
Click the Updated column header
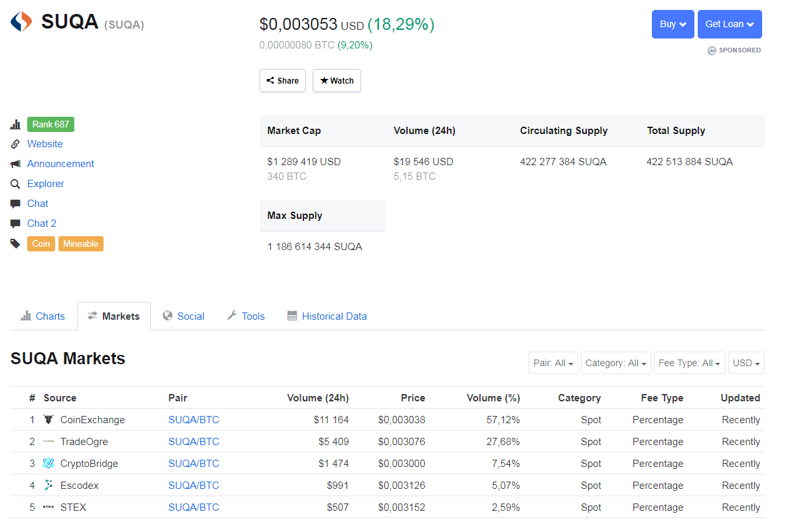(740, 397)
